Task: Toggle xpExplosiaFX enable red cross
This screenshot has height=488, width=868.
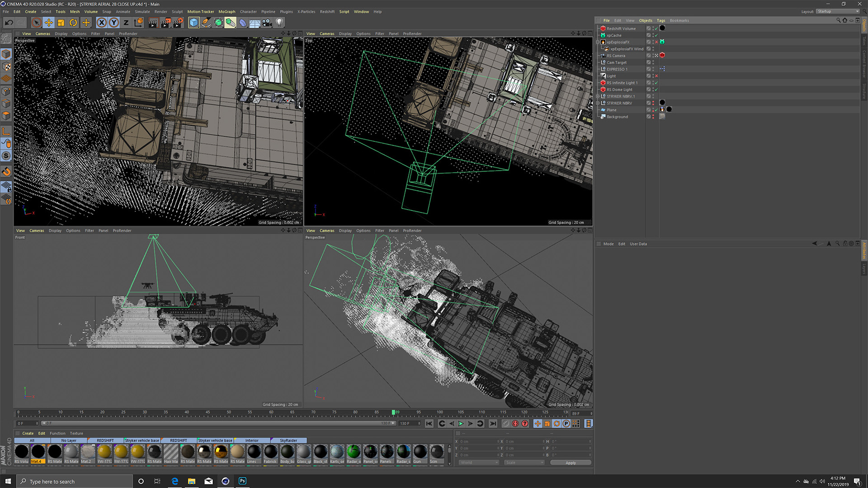Action: coord(656,42)
